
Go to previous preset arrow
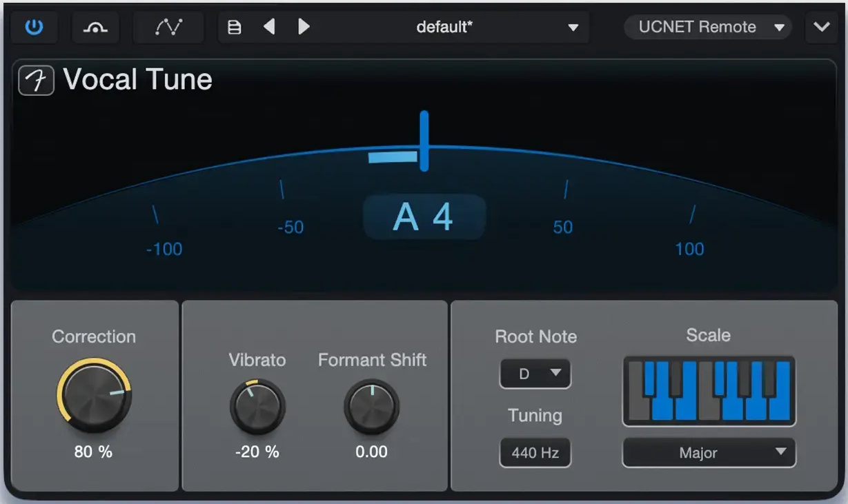click(x=269, y=27)
